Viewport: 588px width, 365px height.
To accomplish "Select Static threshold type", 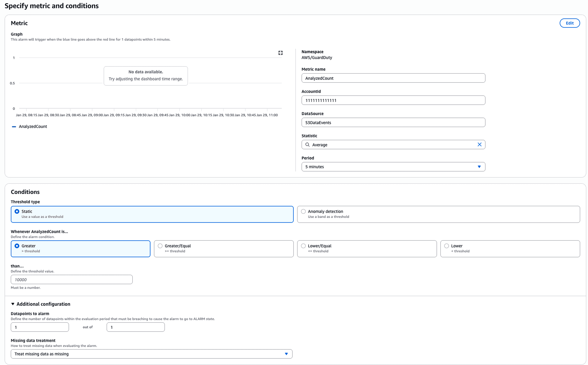I will pos(17,211).
